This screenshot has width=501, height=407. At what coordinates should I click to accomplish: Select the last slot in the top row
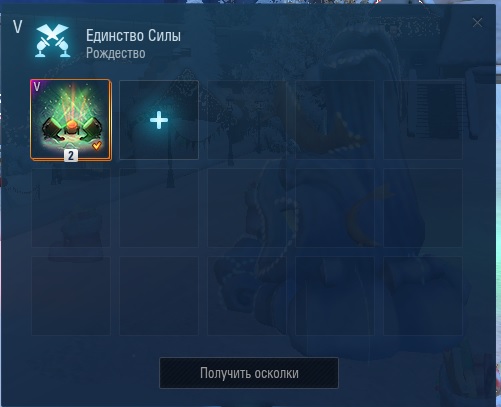pyautogui.click(x=423, y=120)
